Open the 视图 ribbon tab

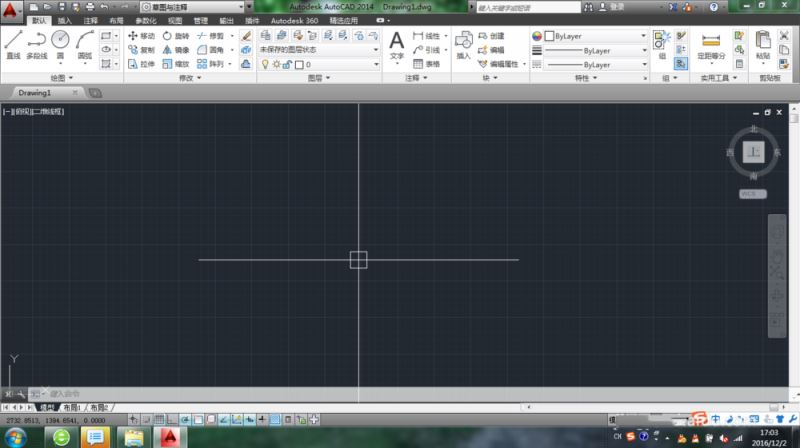tap(175, 20)
